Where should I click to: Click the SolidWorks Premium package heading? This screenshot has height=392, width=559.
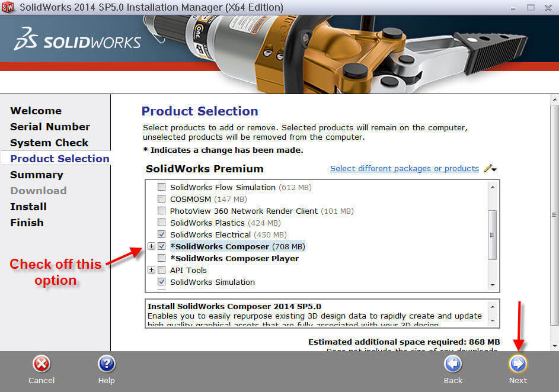(x=205, y=169)
